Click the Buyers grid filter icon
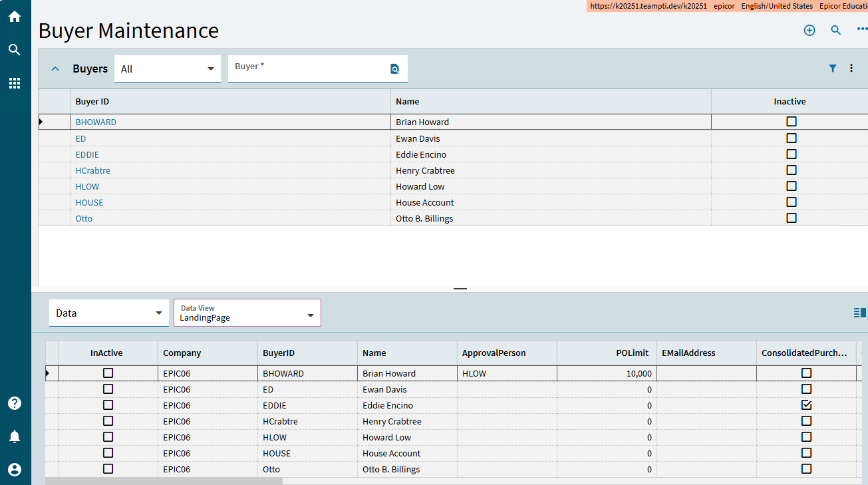 point(833,69)
